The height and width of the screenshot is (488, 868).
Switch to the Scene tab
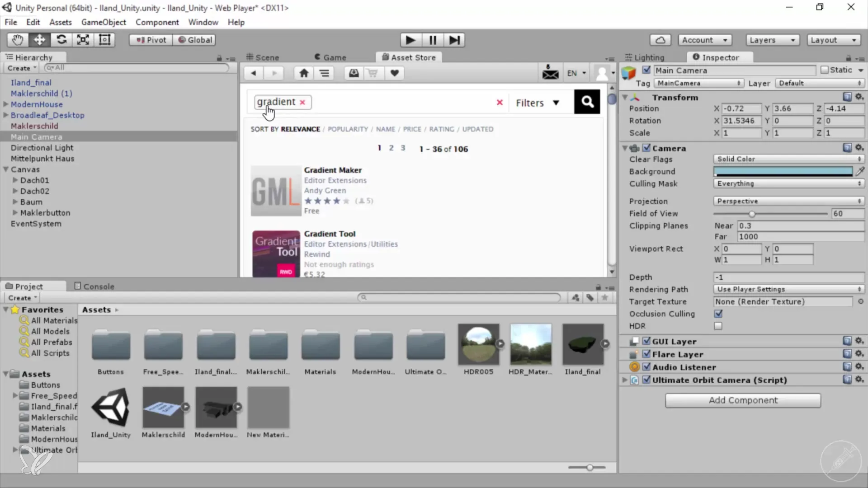(263, 57)
